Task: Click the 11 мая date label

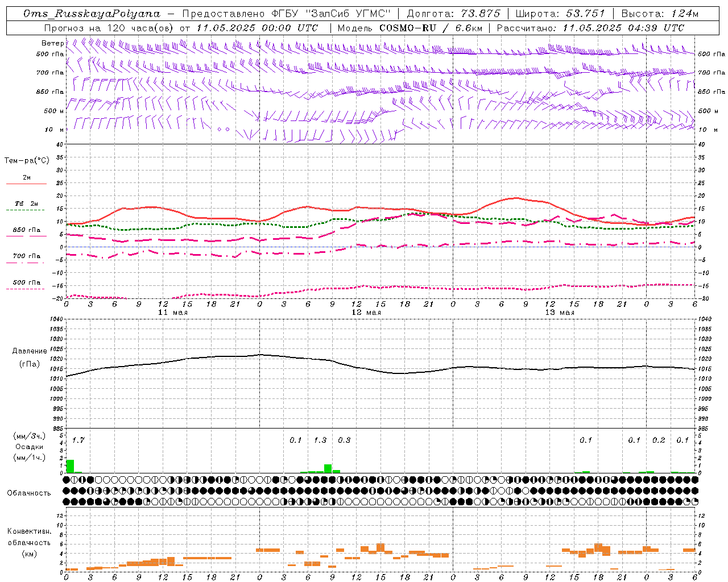Action: point(173,313)
